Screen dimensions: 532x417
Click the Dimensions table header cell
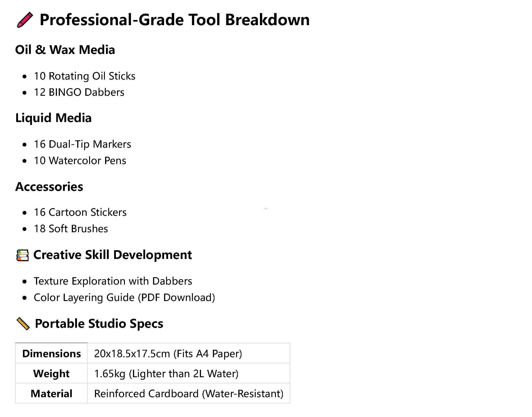pyautogui.click(x=51, y=354)
